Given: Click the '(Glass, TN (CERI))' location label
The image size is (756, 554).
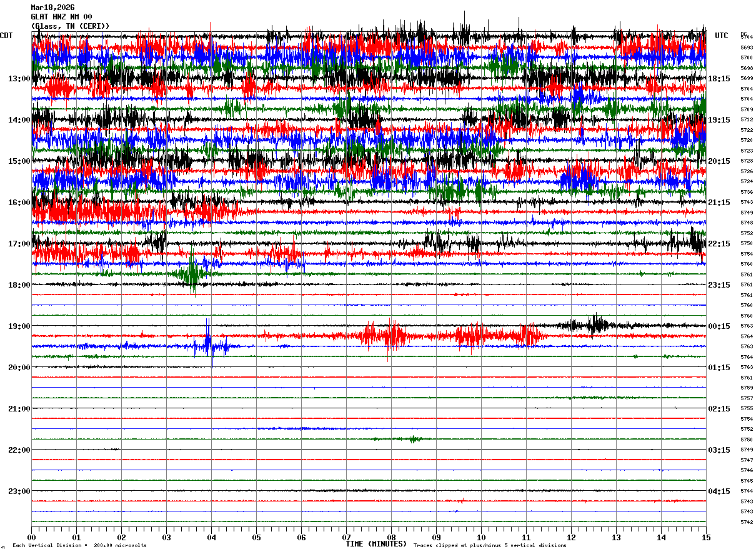Looking at the screenshot, I should [x=70, y=26].
